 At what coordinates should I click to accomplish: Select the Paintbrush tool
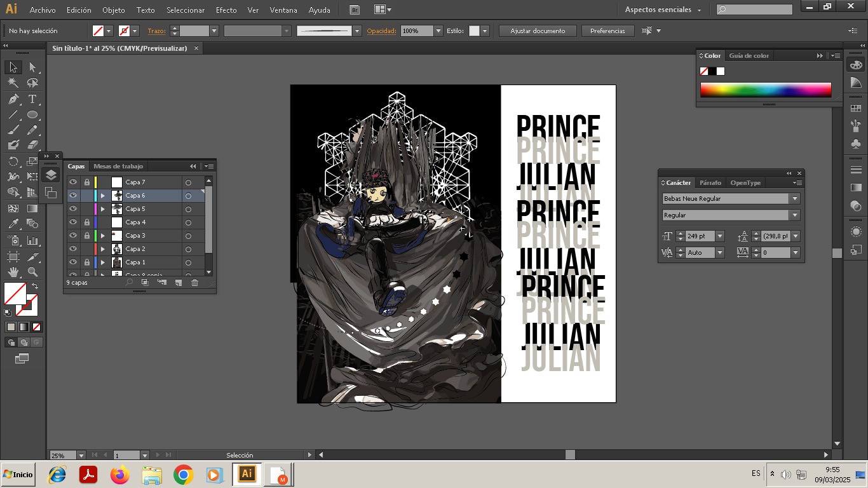(x=13, y=130)
